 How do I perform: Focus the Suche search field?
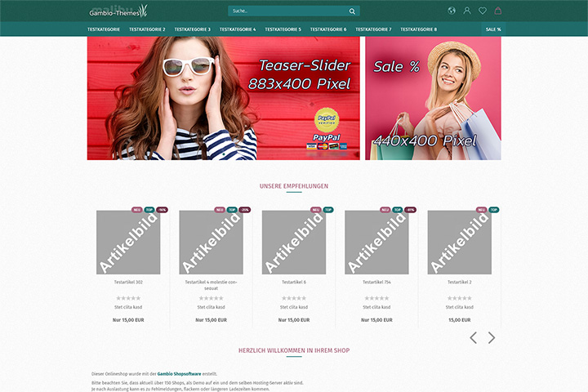tap(288, 11)
